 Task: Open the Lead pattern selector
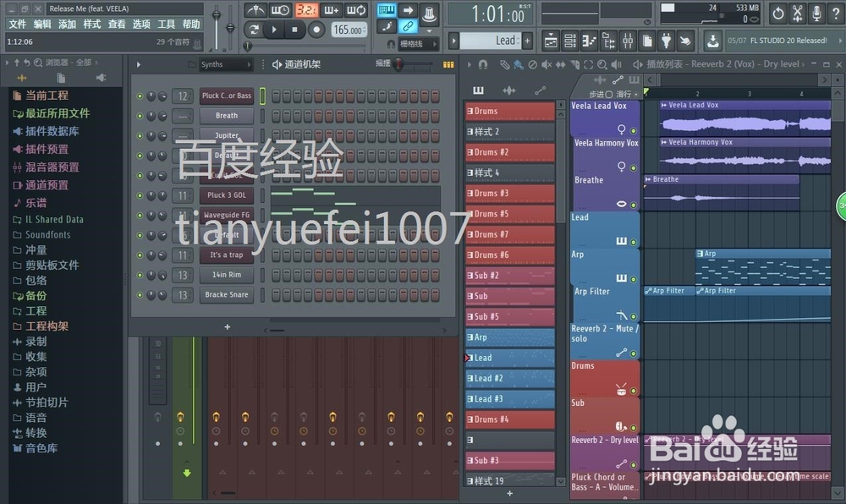[x=490, y=41]
